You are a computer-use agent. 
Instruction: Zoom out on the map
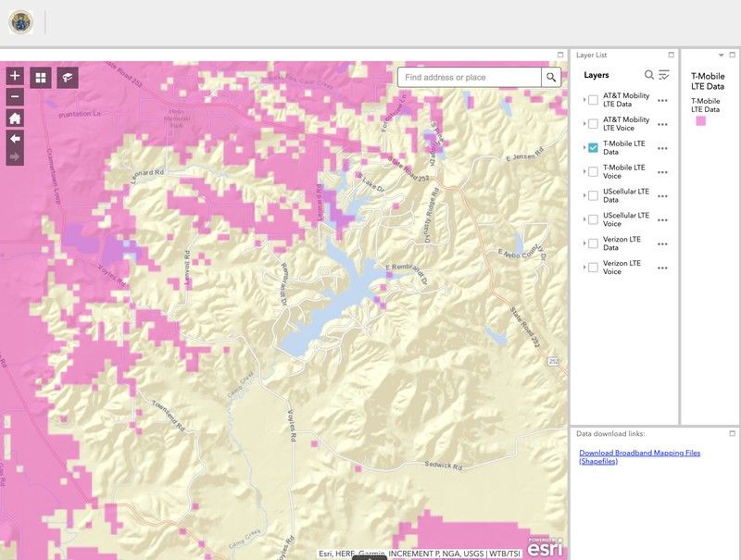15,97
